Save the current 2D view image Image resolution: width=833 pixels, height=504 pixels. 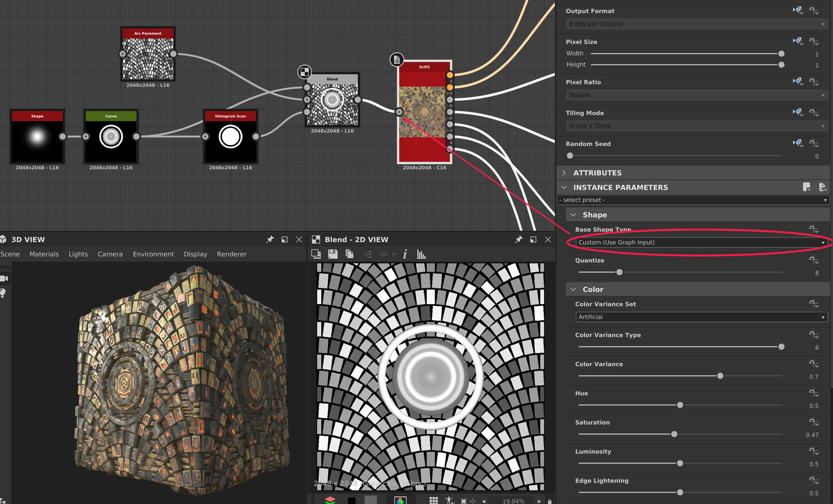pos(332,254)
